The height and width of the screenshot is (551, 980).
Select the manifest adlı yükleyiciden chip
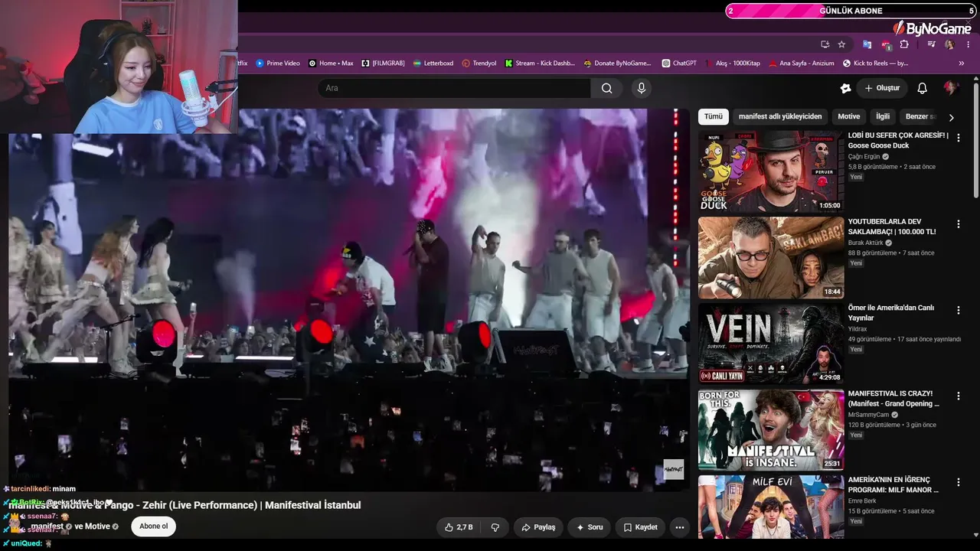click(x=780, y=116)
